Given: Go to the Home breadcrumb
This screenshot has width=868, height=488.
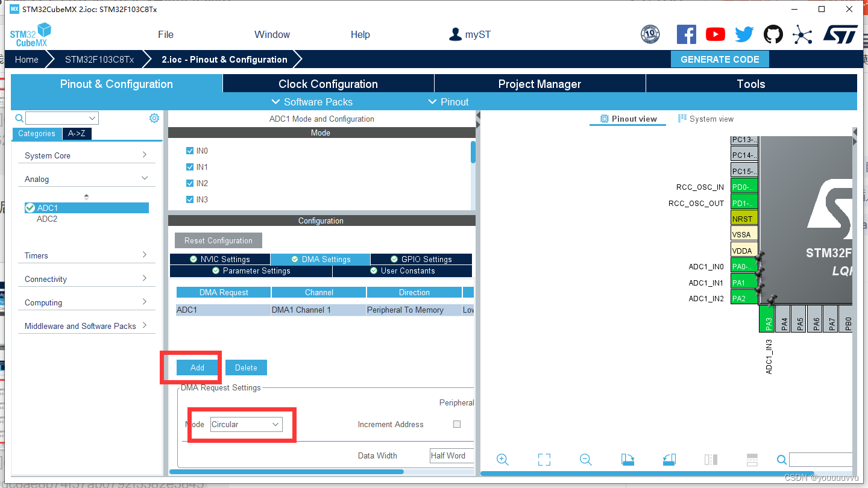Looking at the screenshot, I should [27, 59].
